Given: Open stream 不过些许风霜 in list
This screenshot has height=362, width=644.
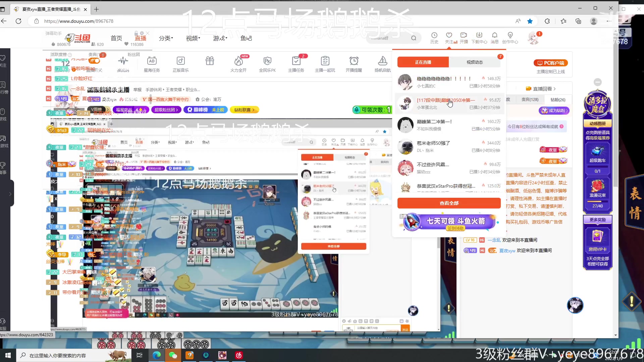Looking at the screenshot, I should point(449,168).
